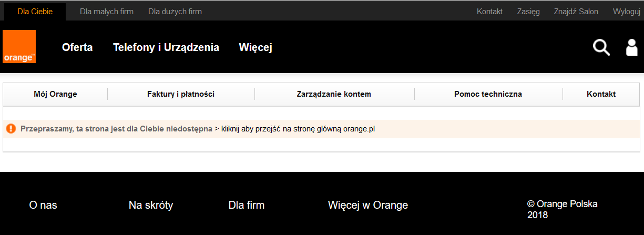Select Zarządzanie kontem tab
The image size is (644, 235).
click(334, 94)
